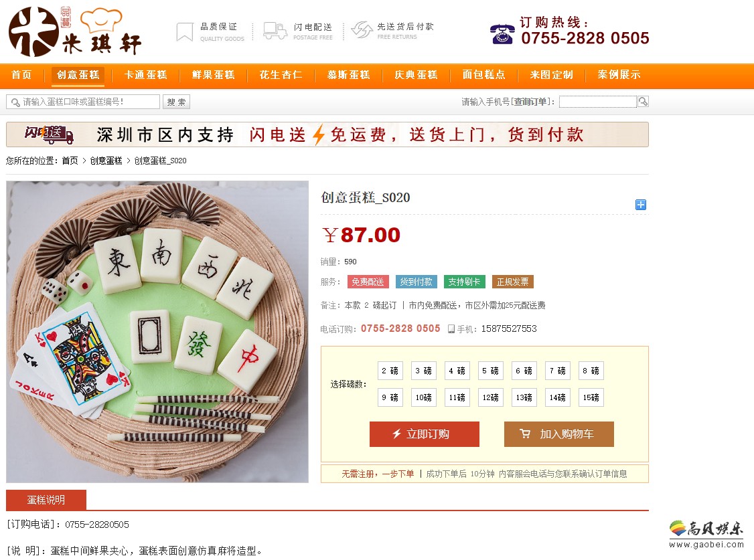This screenshot has width=754, height=560.
Task: Click the delivery truck icon in header
Action: (x=275, y=31)
